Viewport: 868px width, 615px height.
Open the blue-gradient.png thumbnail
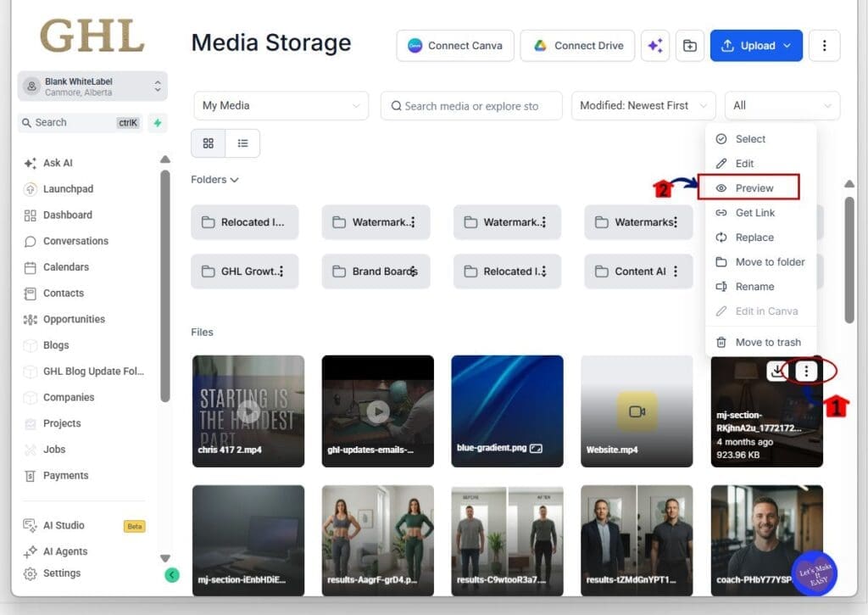507,411
